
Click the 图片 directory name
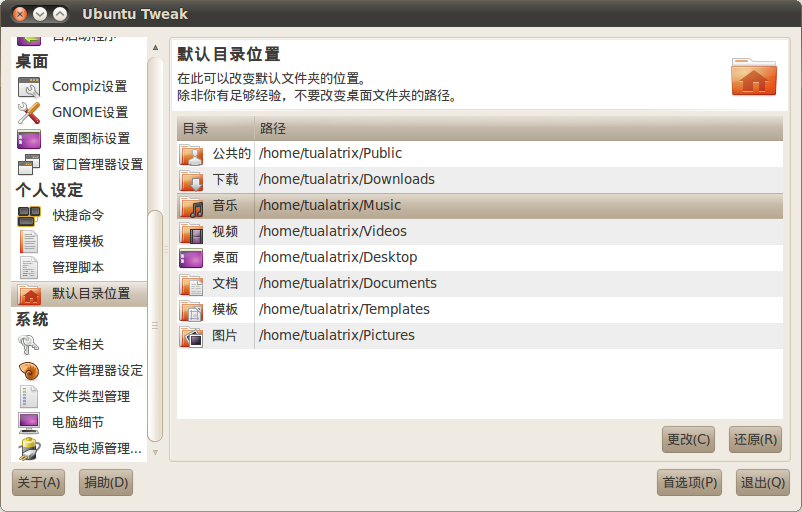point(225,336)
